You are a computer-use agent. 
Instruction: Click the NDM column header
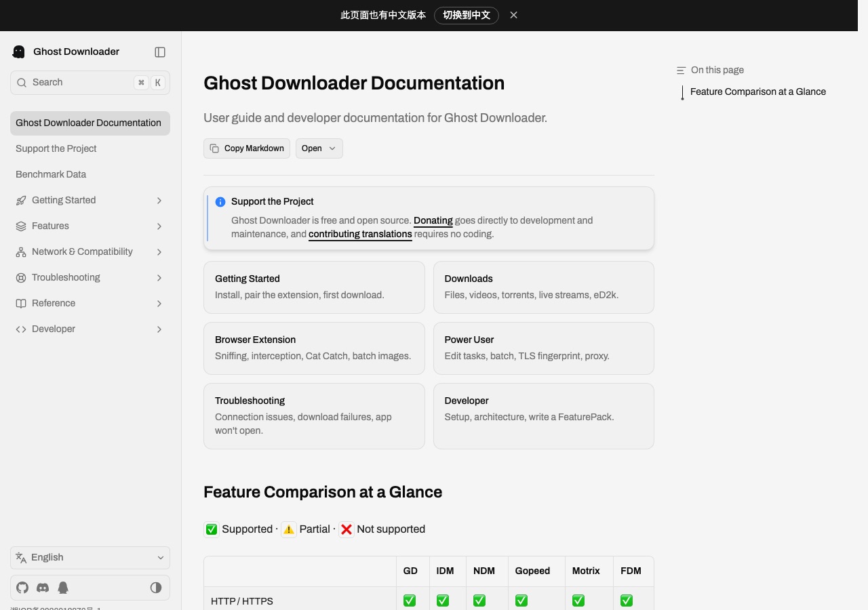(484, 571)
